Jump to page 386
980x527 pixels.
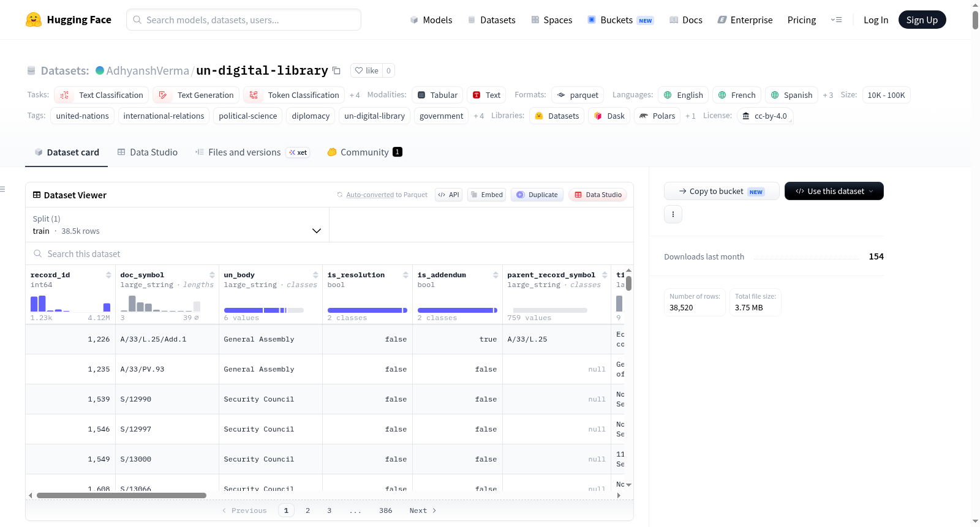[x=385, y=510]
